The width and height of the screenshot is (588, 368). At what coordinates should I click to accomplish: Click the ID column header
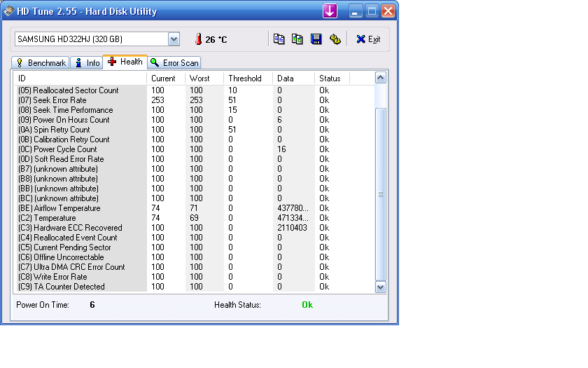[80, 79]
